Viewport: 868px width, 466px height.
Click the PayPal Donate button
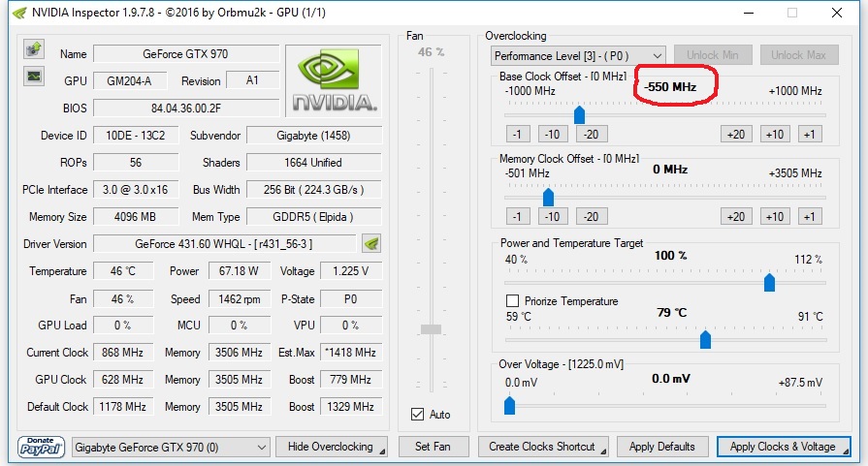[41, 447]
